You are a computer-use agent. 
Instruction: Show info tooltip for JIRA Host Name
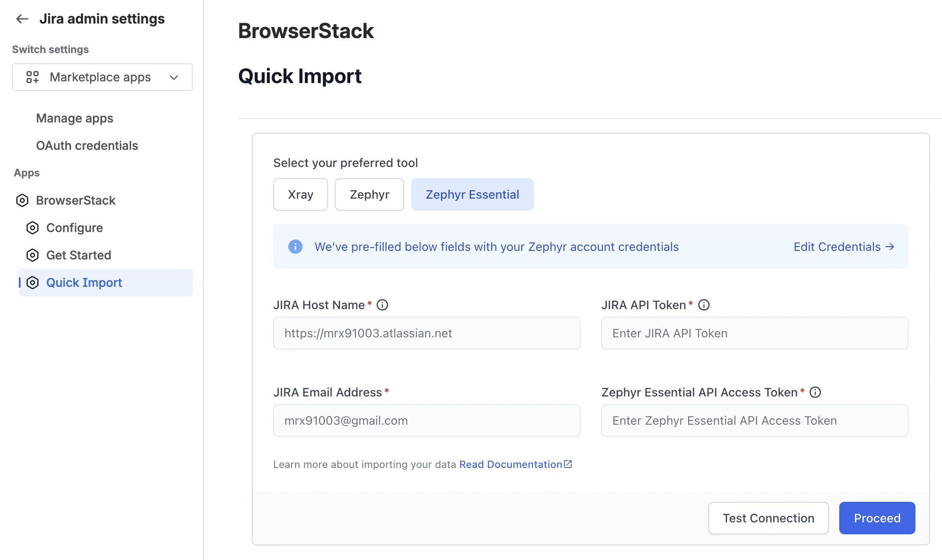point(382,305)
